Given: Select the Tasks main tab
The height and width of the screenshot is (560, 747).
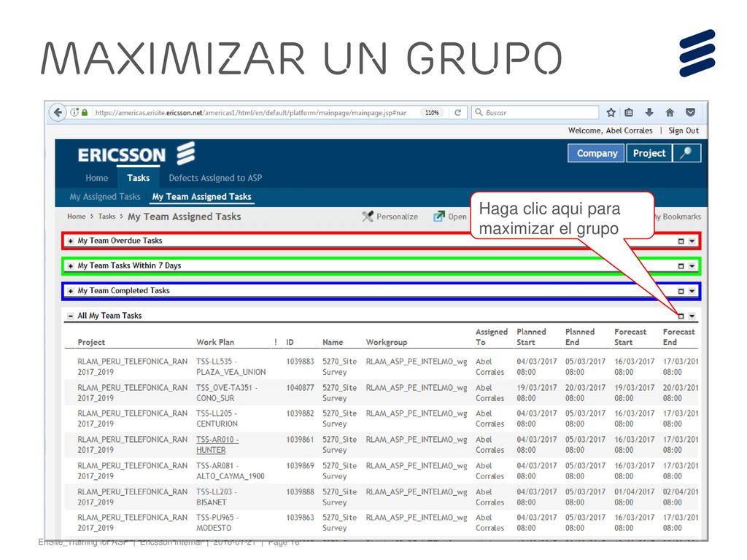Looking at the screenshot, I should click(x=138, y=178).
